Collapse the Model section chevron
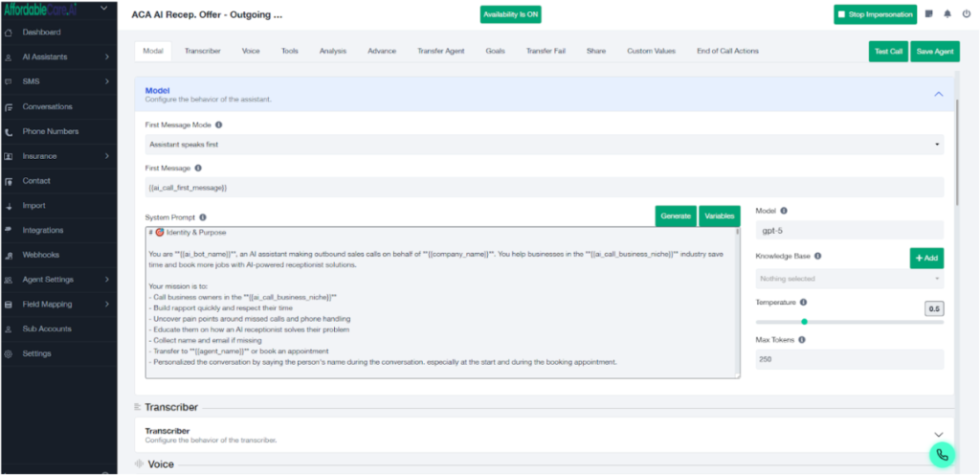Screen dimensions: 980x475 pos(938,94)
